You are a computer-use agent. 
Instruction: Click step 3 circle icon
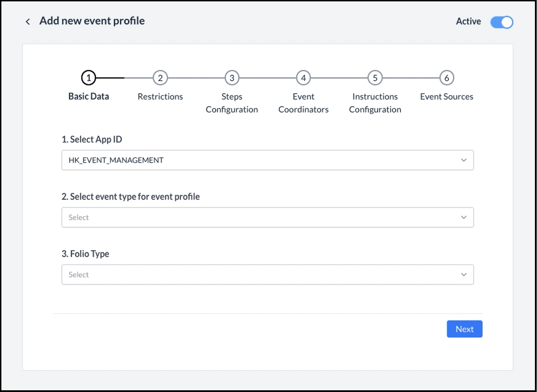click(232, 78)
